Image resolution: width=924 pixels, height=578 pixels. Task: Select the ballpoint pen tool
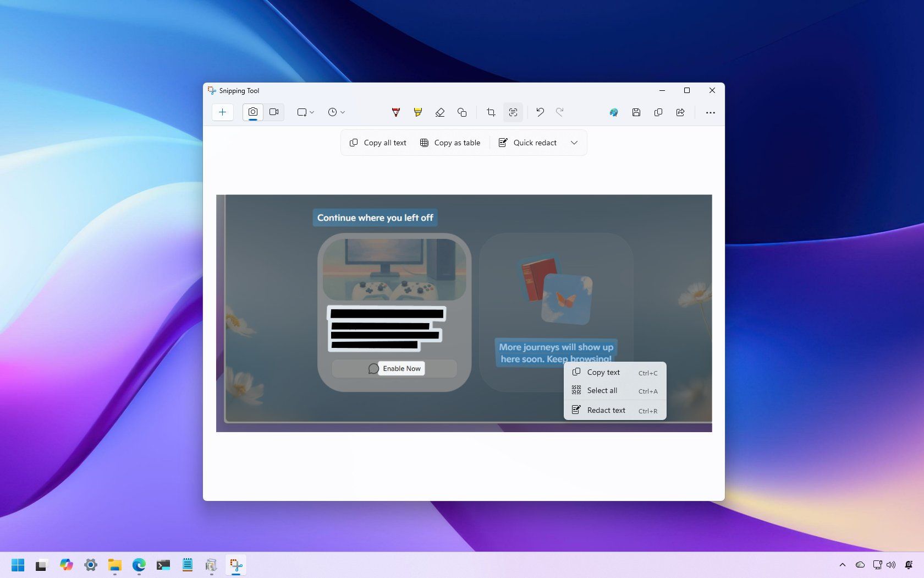click(x=395, y=112)
